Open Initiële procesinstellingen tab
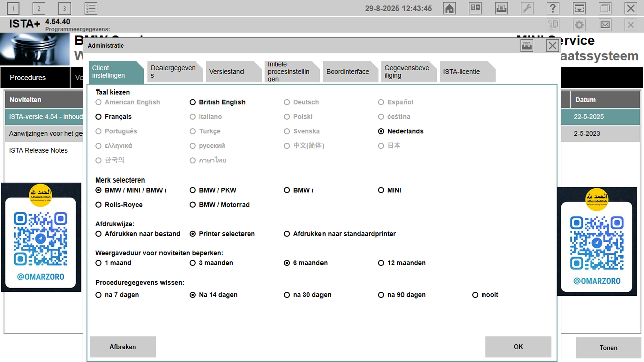The width and height of the screenshot is (644, 362). [x=292, y=72]
